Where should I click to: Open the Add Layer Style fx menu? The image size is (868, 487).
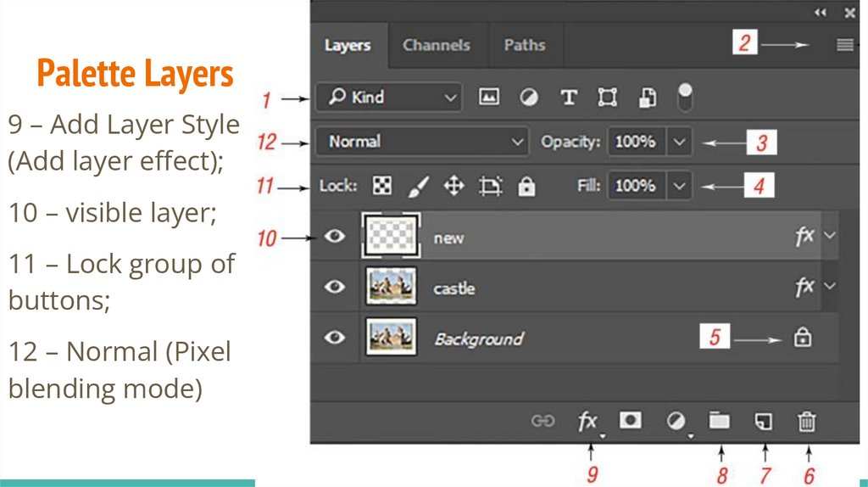click(x=587, y=421)
